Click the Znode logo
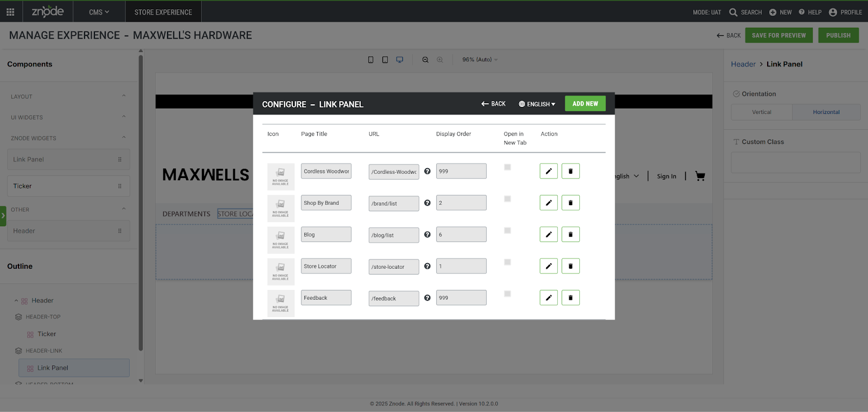This screenshot has width=868, height=412. pyautogui.click(x=48, y=11)
